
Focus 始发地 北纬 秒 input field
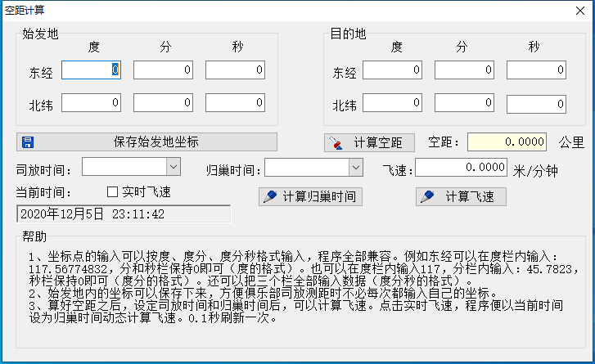(235, 103)
